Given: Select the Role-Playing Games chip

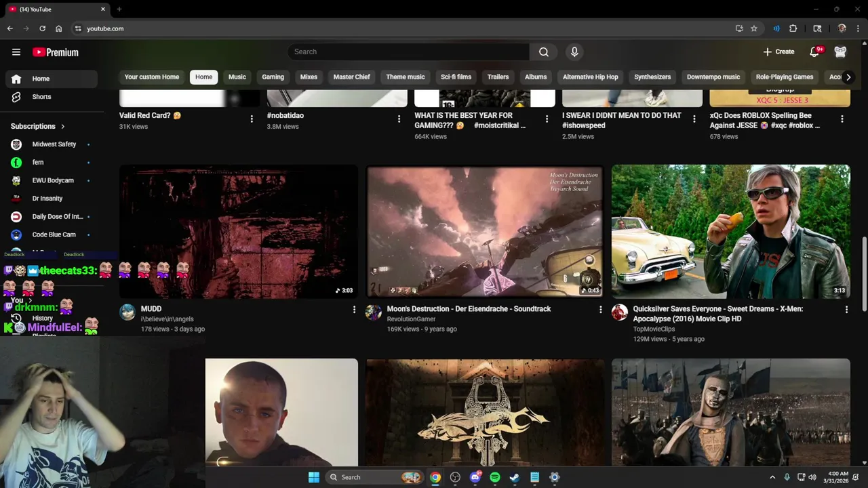Looking at the screenshot, I should click(785, 77).
